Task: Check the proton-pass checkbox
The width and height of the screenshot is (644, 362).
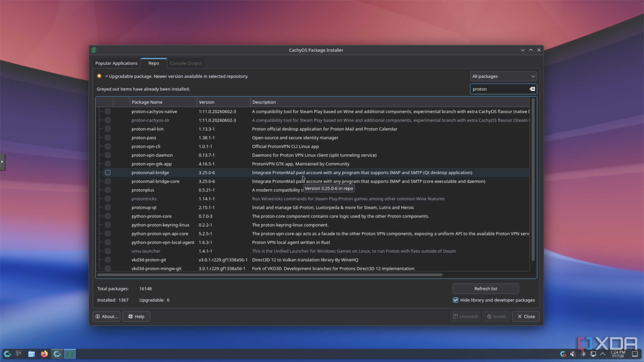Action: click(108, 138)
